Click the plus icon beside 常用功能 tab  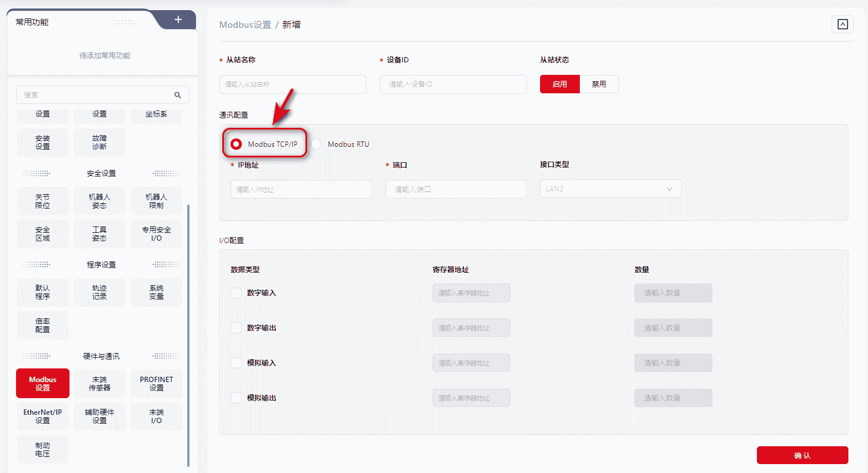[x=178, y=20]
